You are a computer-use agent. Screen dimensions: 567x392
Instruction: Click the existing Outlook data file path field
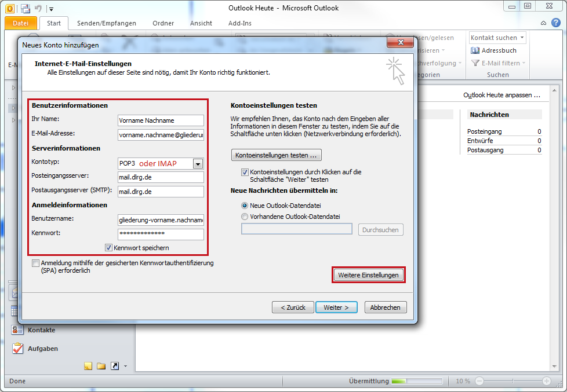[296, 229]
